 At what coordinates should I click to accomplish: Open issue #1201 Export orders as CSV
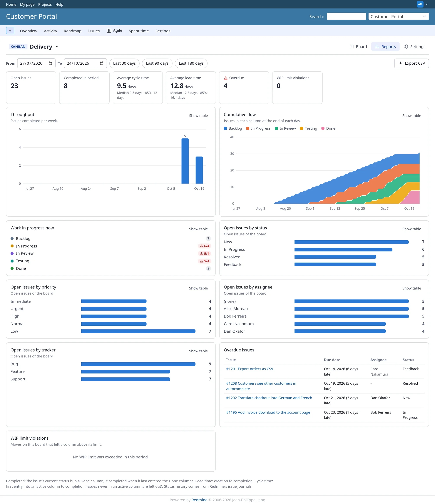[249, 369]
